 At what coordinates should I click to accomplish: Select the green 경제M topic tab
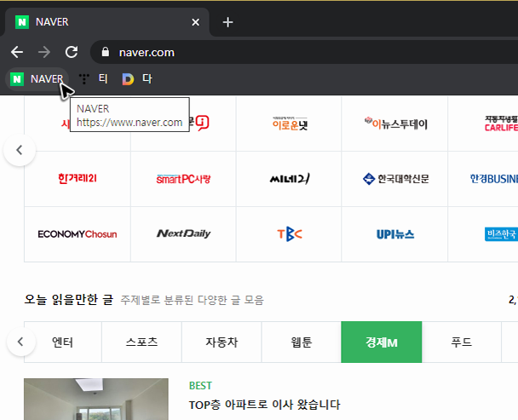coord(382,342)
